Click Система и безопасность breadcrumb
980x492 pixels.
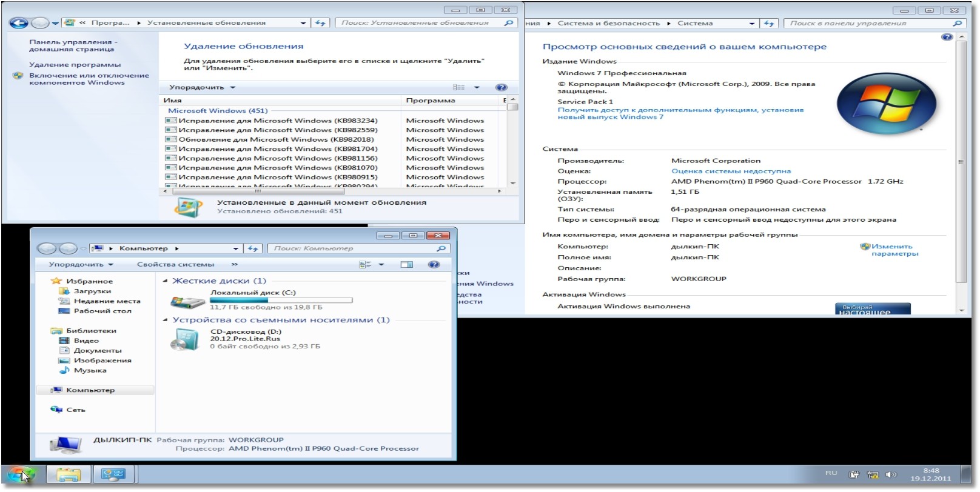(x=608, y=23)
